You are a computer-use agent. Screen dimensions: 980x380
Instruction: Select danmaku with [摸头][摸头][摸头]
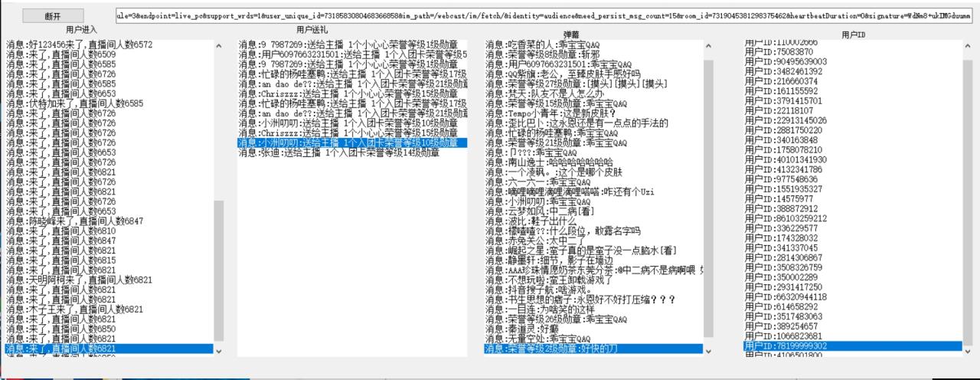593,84
